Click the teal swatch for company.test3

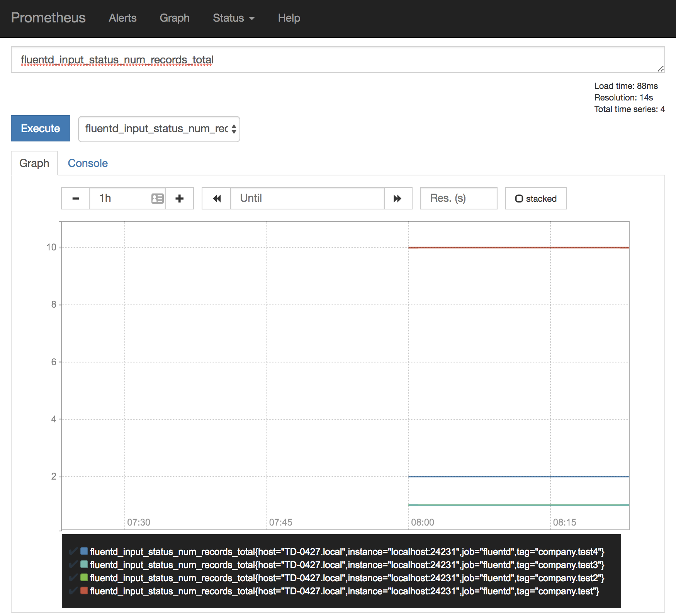(x=84, y=564)
